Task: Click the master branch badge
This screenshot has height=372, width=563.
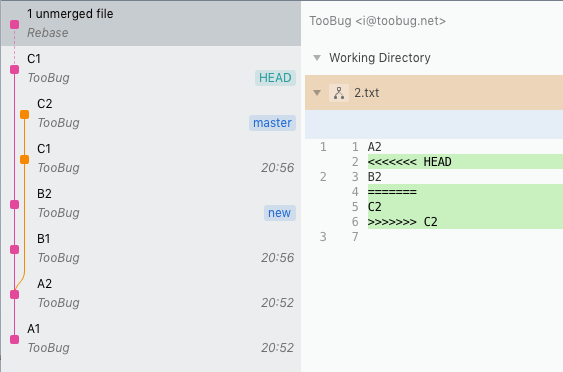Action: point(272,123)
